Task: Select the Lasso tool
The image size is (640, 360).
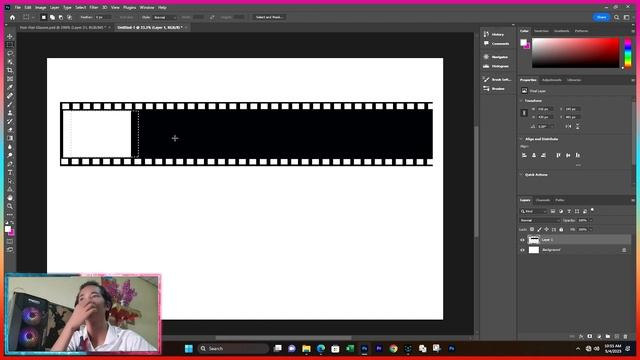Action: point(10,53)
